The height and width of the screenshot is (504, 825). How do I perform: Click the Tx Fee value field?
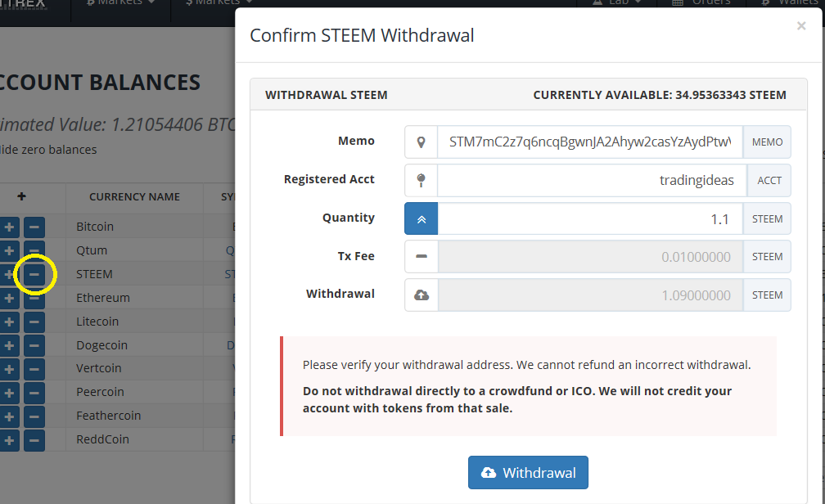click(590, 257)
